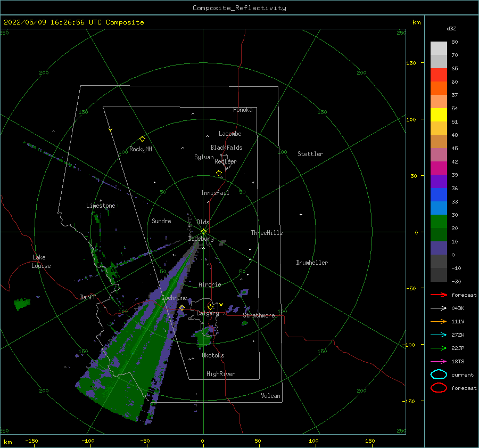Screen dimensions: 479x448
Task: Click the Ponoka city label
Action: tap(243, 110)
